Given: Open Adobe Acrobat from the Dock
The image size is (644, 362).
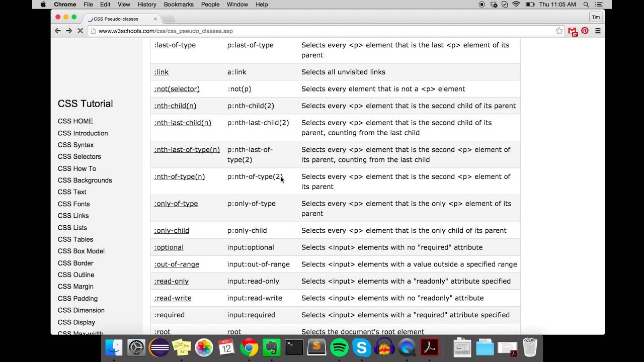Looking at the screenshot, I should (x=429, y=347).
